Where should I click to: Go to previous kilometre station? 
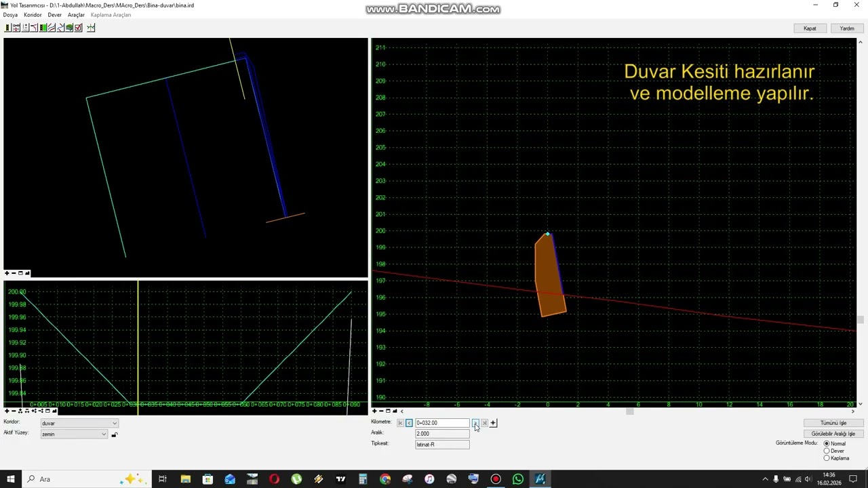[x=409, y=423]
